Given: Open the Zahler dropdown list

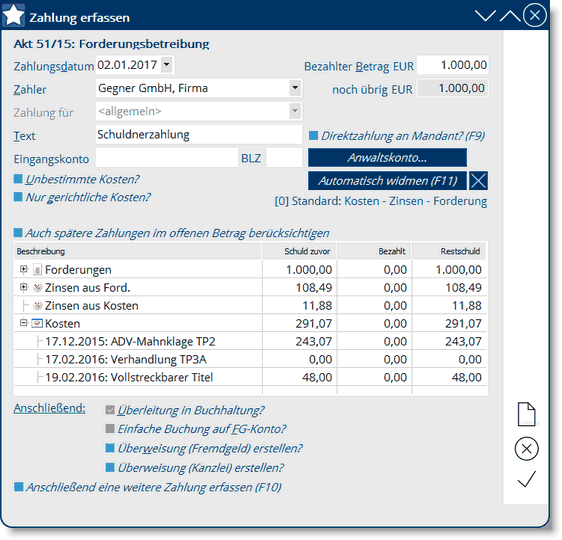Looking at the screenshot, I should coord(295,88).
